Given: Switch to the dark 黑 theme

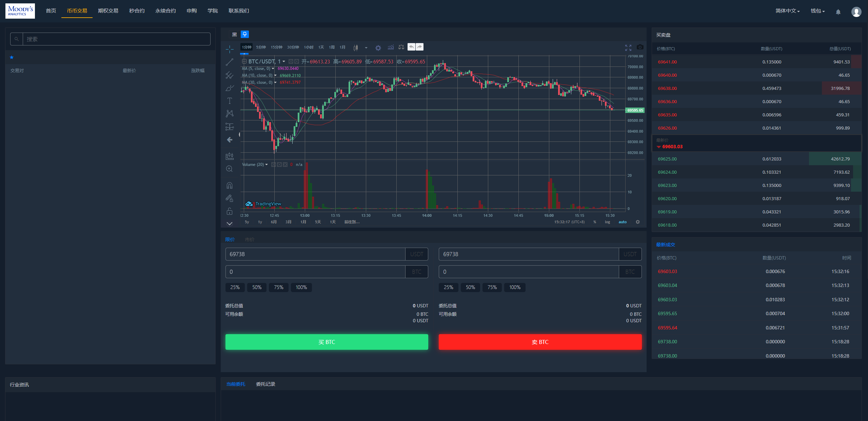Looking at the screenshot, I should click(x=234, y=35).
